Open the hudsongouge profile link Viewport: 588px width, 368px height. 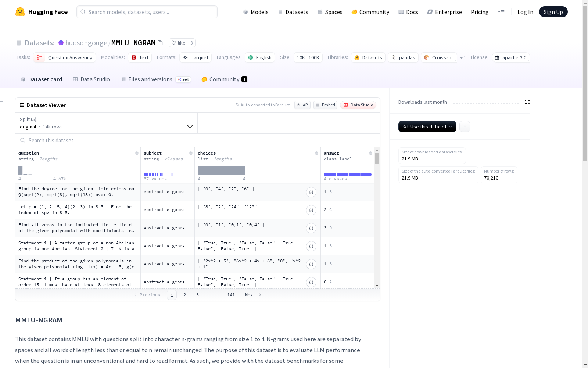86,43
